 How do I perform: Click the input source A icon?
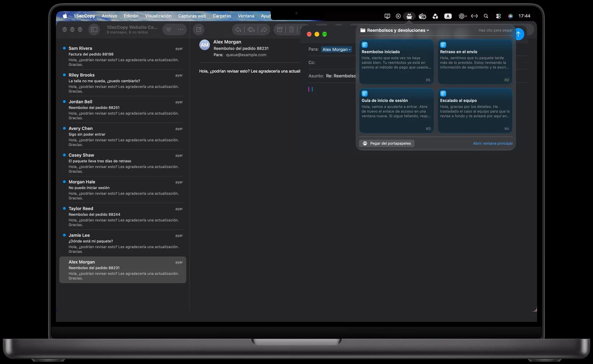[x=448, y=16]
